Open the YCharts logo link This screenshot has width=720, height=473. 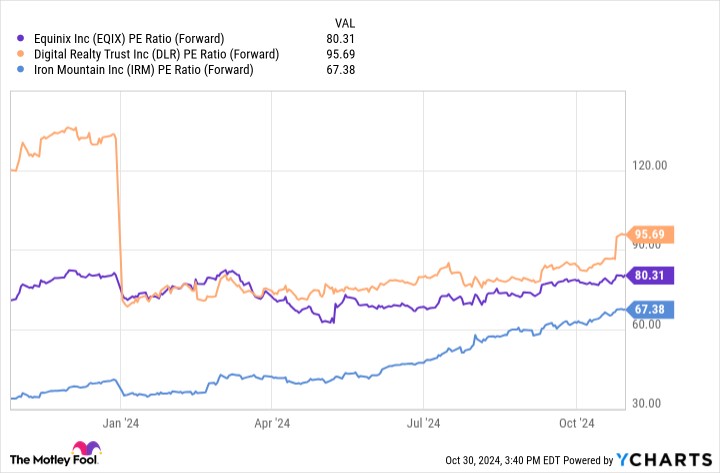coord(664,459)
